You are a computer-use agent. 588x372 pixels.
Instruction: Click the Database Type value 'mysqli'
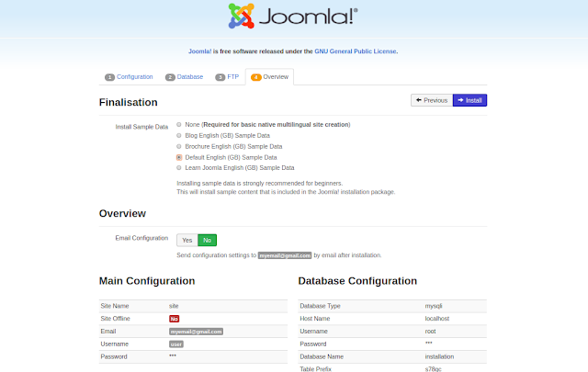[x=434, y=306]
